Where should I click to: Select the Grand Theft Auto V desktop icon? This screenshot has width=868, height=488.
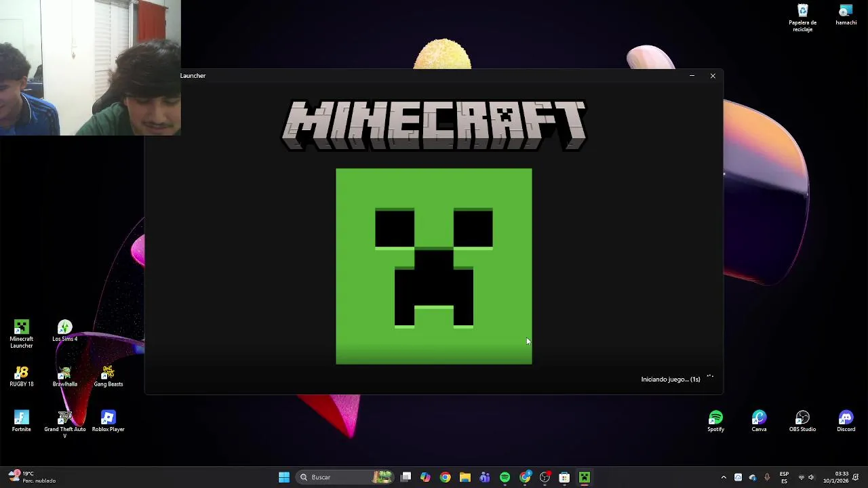pyautogui.click(x=64, y=424)
